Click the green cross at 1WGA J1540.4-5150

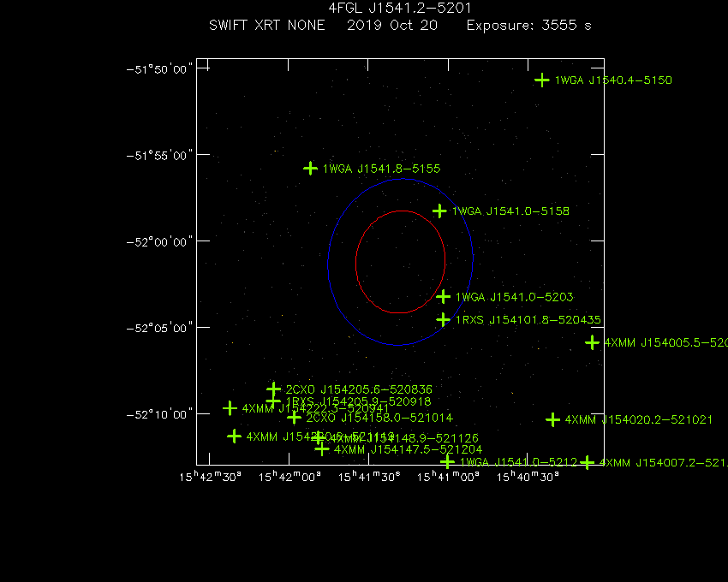(x=542, y=80)
